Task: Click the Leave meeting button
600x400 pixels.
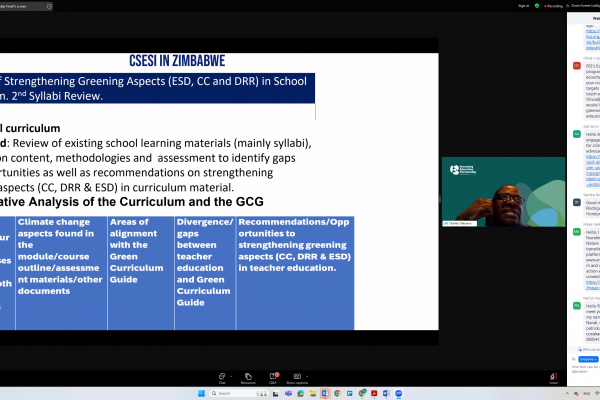Action: 552,376
